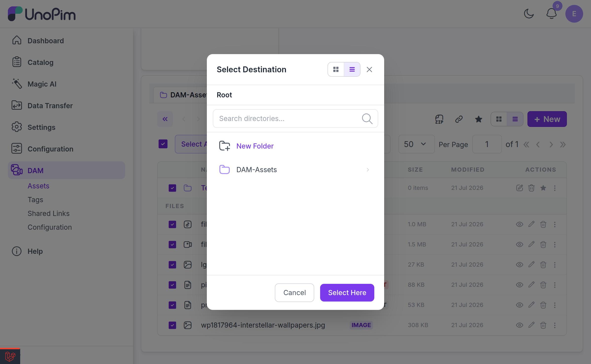The image size is (591, 364).
Task: Click the Cancel button
Action: click(x=295, y=293)
